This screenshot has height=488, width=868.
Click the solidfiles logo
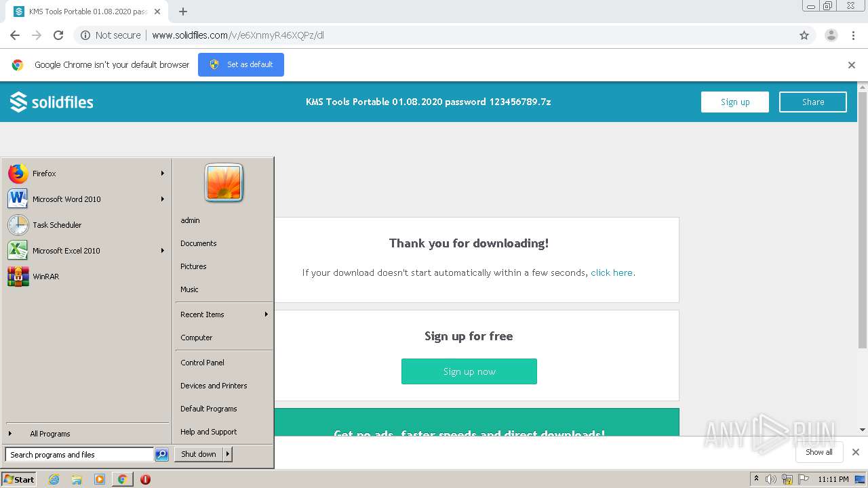click(52, 102)
